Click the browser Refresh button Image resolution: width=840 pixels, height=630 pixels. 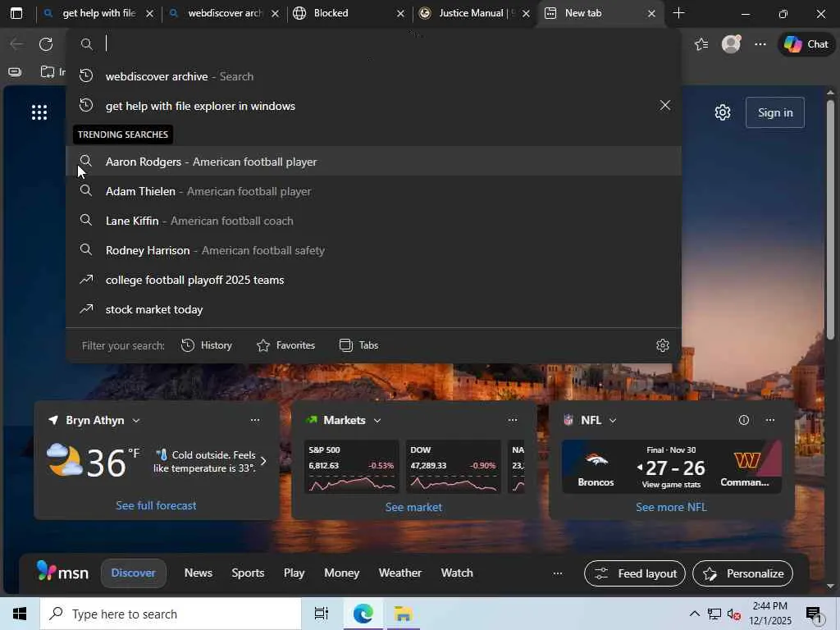pos(46,44)
